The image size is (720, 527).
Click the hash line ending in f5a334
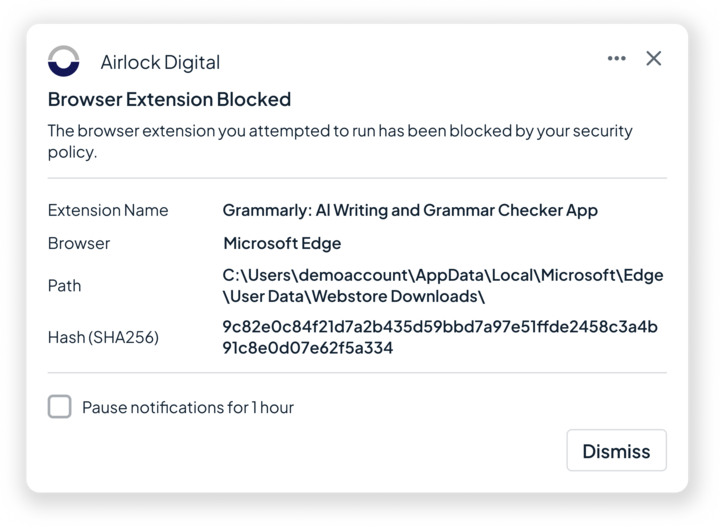point(308,349)
